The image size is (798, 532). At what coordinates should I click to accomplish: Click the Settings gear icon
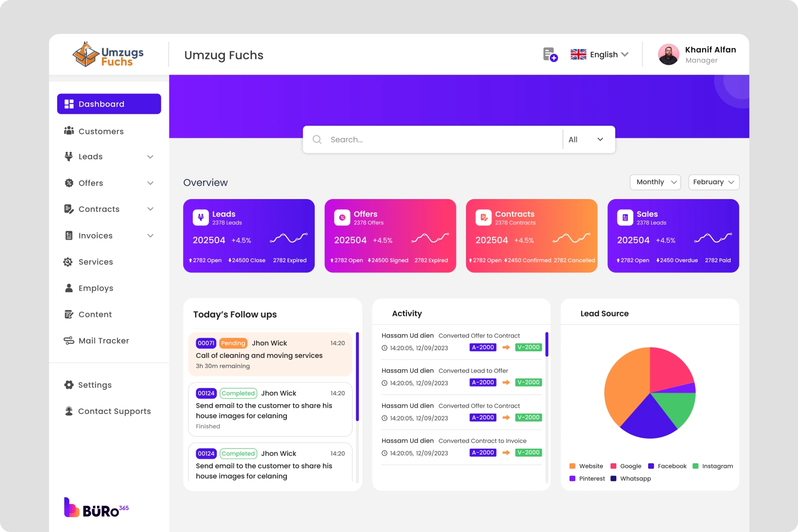(x=69, y=385)
